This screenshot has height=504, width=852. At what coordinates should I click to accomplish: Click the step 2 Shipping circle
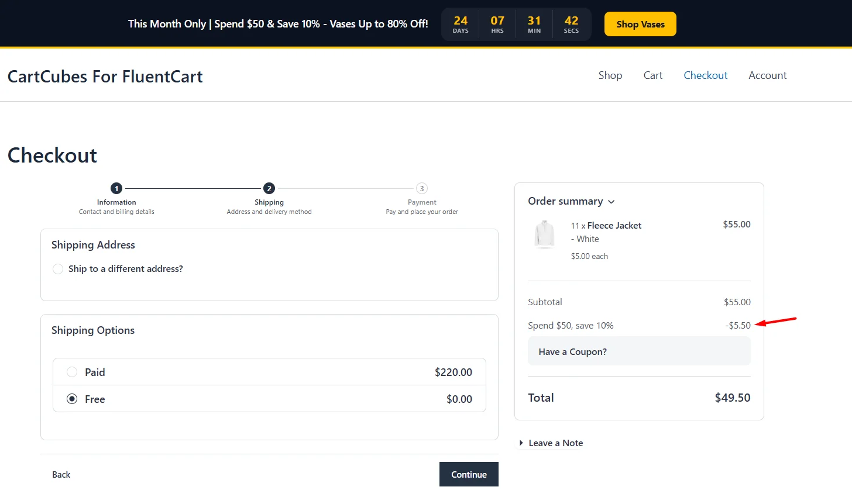[269, 188]
